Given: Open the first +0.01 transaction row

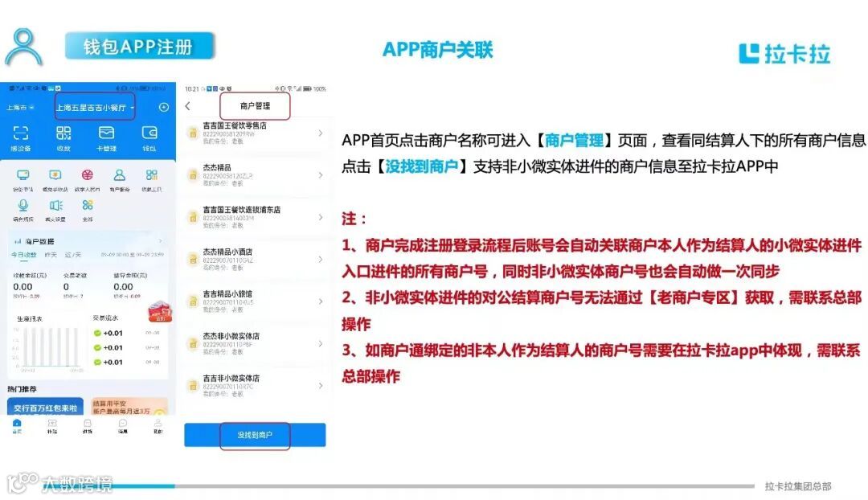Looking at the screenshot, I should pyautogui.click(x=127, y=334).
